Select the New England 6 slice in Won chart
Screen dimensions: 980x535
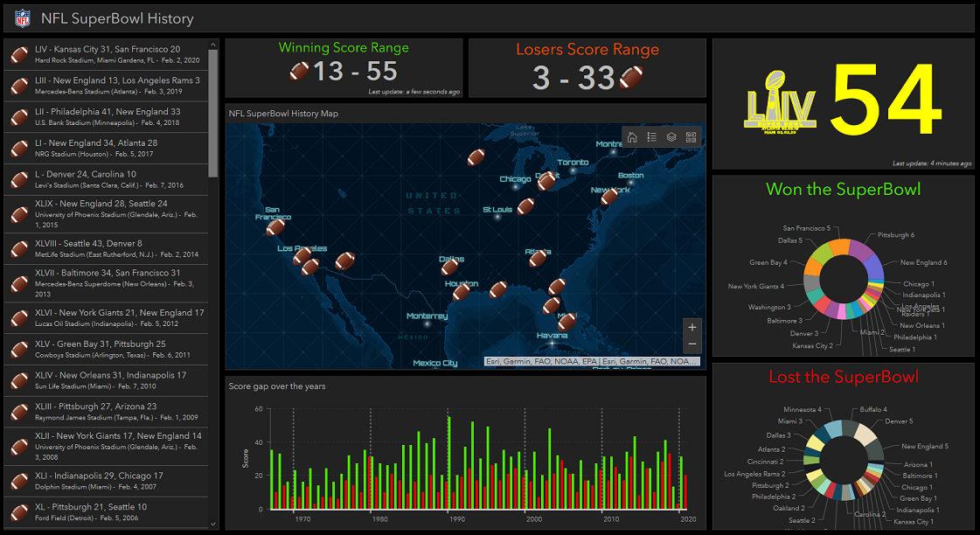click(876, 267)
